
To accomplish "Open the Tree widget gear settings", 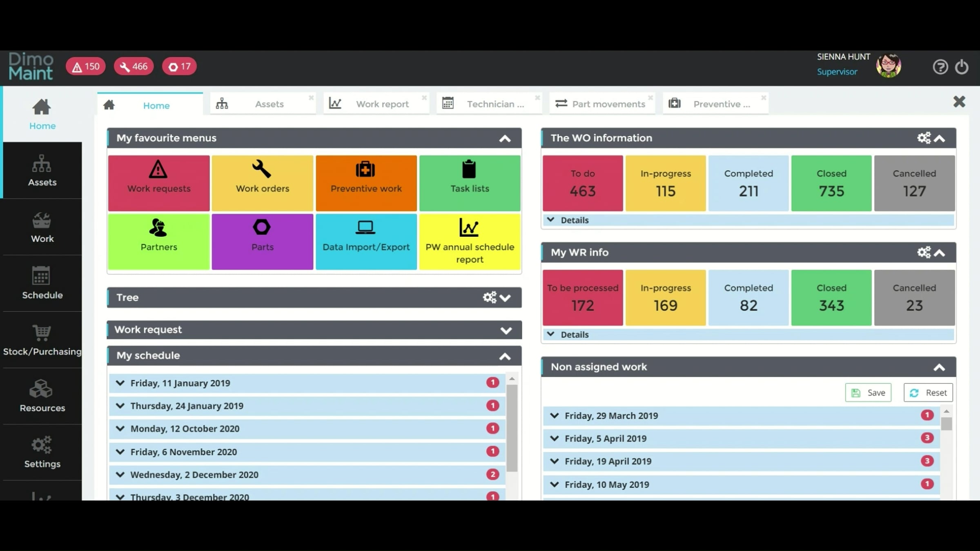I will click(489, 297).
